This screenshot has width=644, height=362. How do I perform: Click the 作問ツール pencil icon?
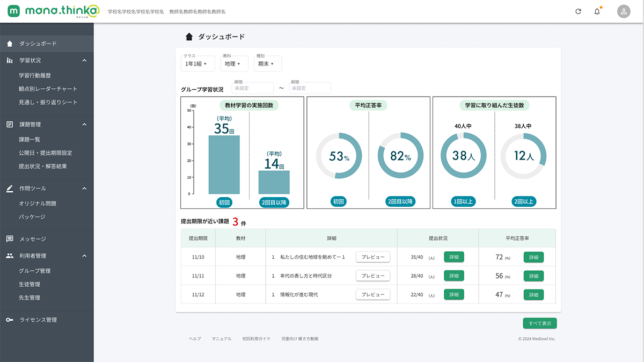[x=10, y=189]
